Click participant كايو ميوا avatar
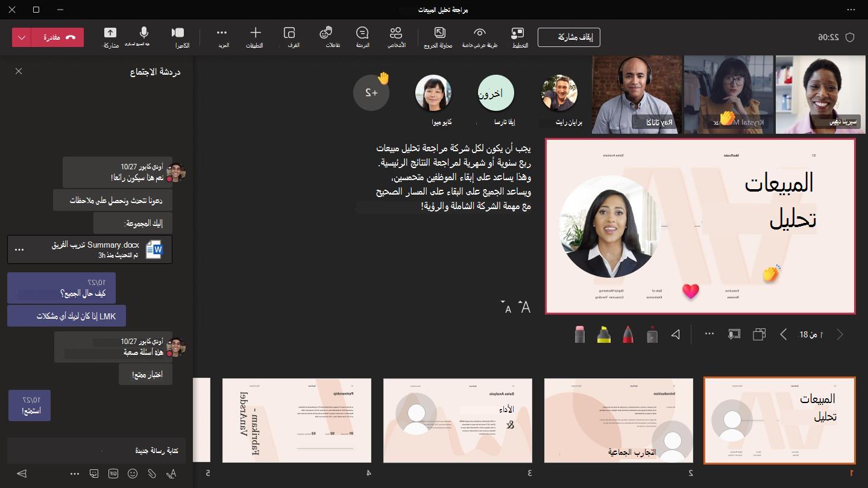 pyautogui.click(x=433, y=93)
